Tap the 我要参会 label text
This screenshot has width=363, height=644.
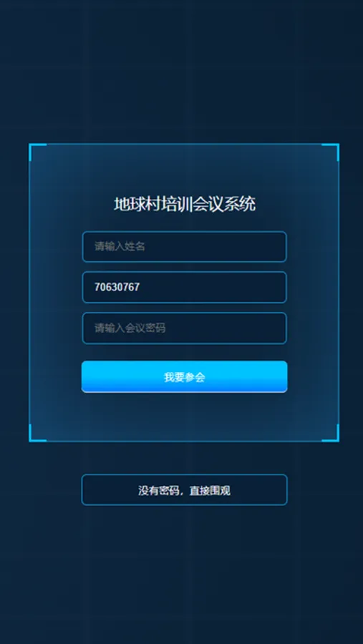tap(185, 377)
